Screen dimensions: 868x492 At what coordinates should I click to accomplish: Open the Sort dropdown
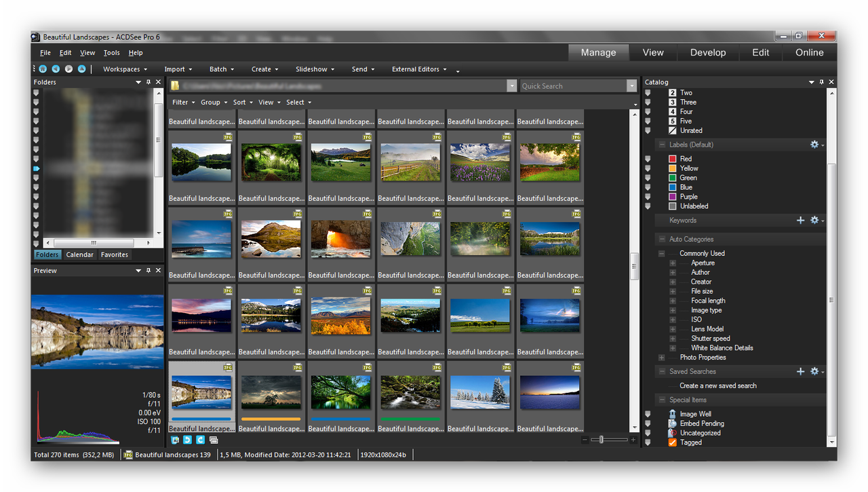click(242, 102)
